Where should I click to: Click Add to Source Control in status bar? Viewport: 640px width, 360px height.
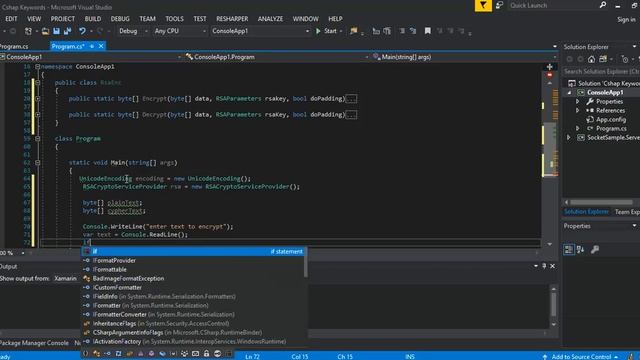coord(581,357)
